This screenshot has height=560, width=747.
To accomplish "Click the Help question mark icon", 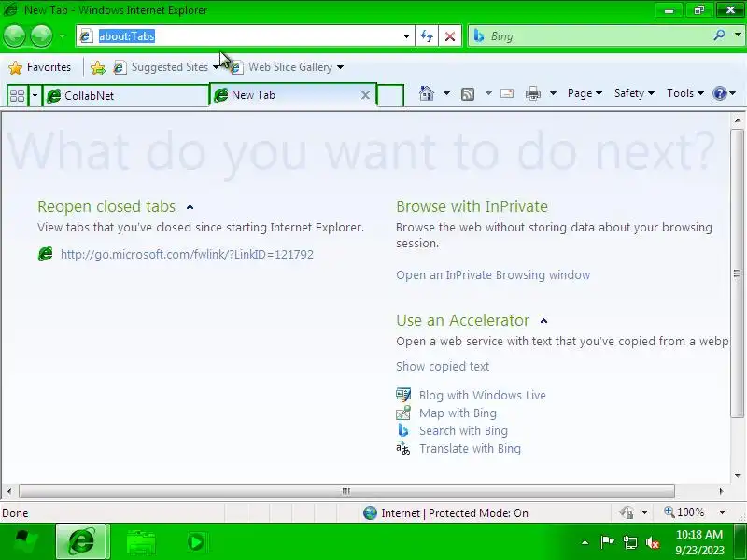I will [x=719, y=93].
